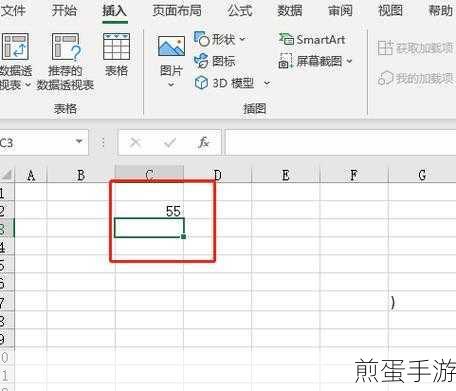The image size is (456, 391).
Task: Open the 视图 ribbon tab
Action: click(390, 11)
